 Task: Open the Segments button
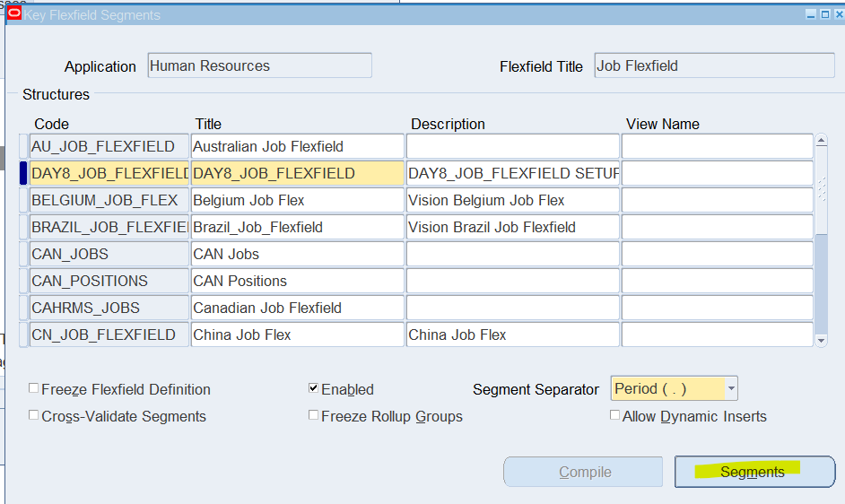tap(754, 472)
